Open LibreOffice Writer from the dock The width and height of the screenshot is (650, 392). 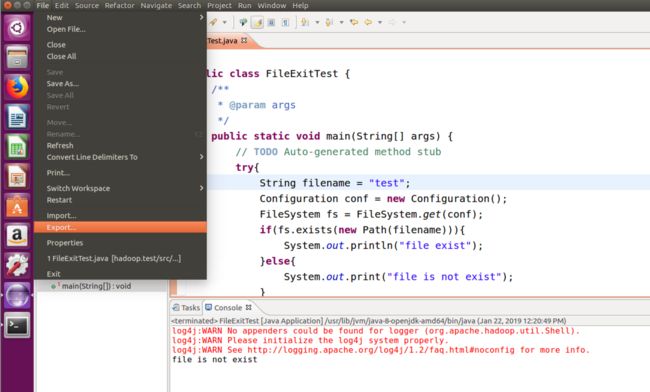click(17, 117)
